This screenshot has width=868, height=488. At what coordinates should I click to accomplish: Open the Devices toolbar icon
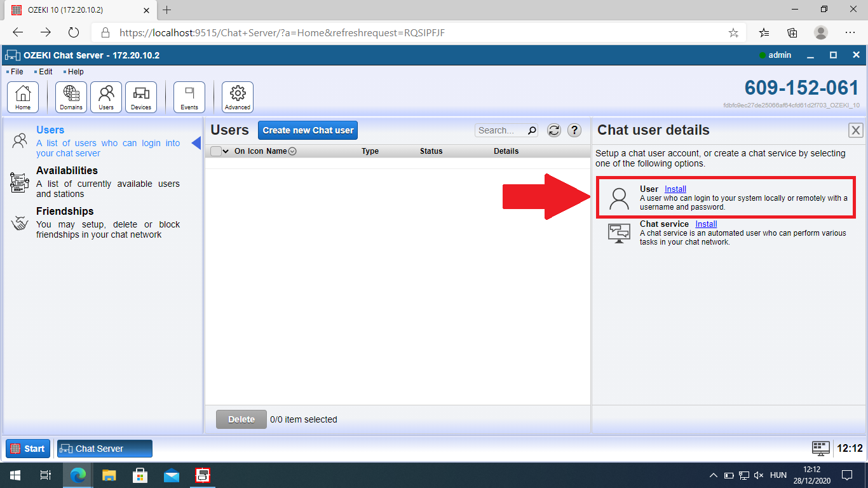(141, 97)
